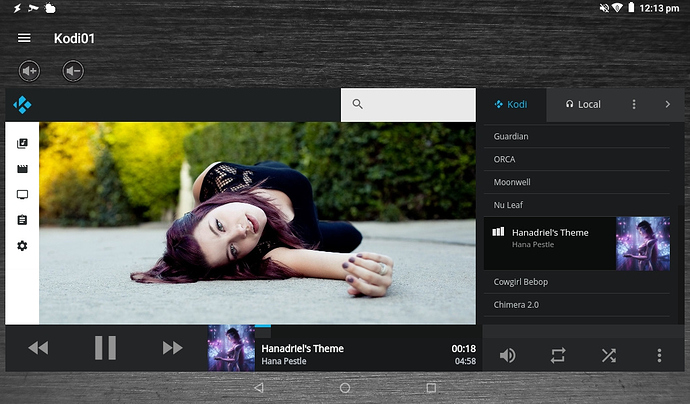This screenshot has width=690, height=404.
Task: Open the playlist tab overflow menu
Action: (x=634, y=104)
